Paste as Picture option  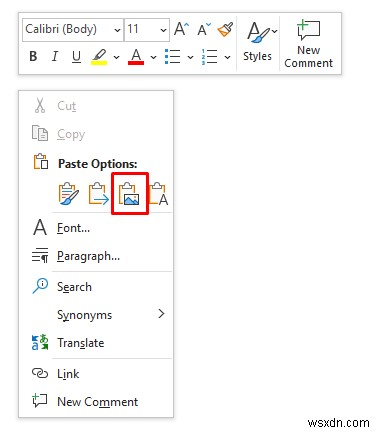point(129,193)
